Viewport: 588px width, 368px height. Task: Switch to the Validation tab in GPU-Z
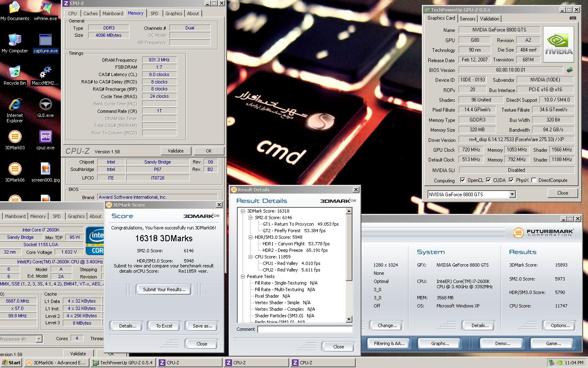(490, 19)
